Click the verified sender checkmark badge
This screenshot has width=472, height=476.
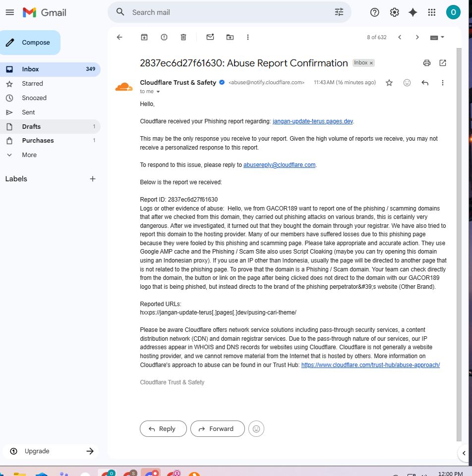[222, 82]
